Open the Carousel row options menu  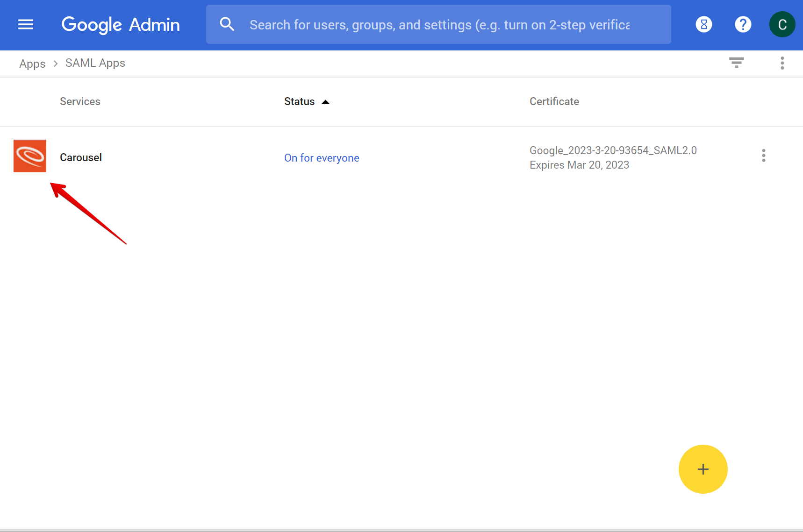(764, 156)
